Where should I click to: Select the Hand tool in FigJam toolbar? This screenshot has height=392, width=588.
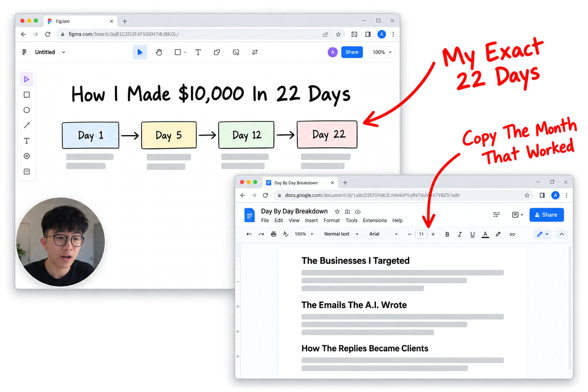pyautogui.click(x=159, y=52)
